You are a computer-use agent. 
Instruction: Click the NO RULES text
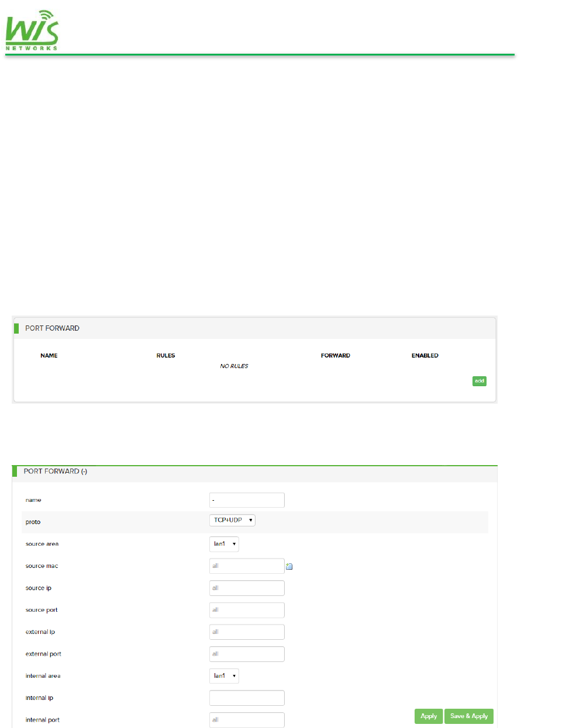(234, 366)
